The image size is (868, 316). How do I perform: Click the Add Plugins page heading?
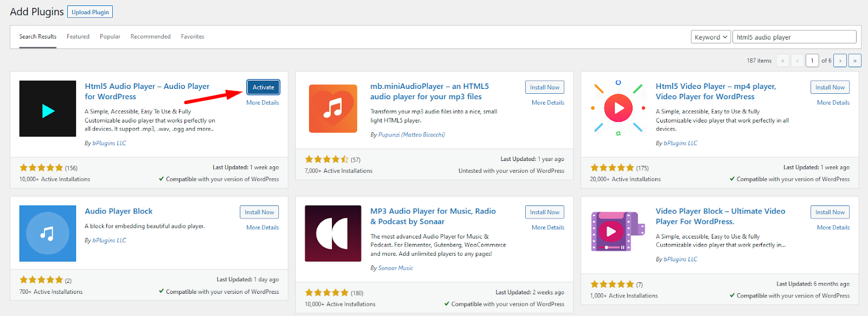(x=37, y=11)
